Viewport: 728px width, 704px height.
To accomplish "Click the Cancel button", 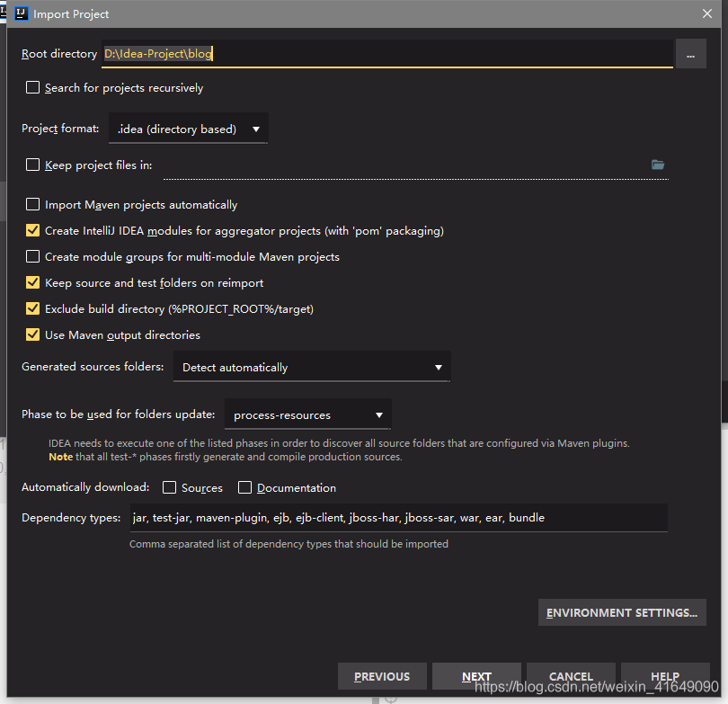I will [571, 676].
